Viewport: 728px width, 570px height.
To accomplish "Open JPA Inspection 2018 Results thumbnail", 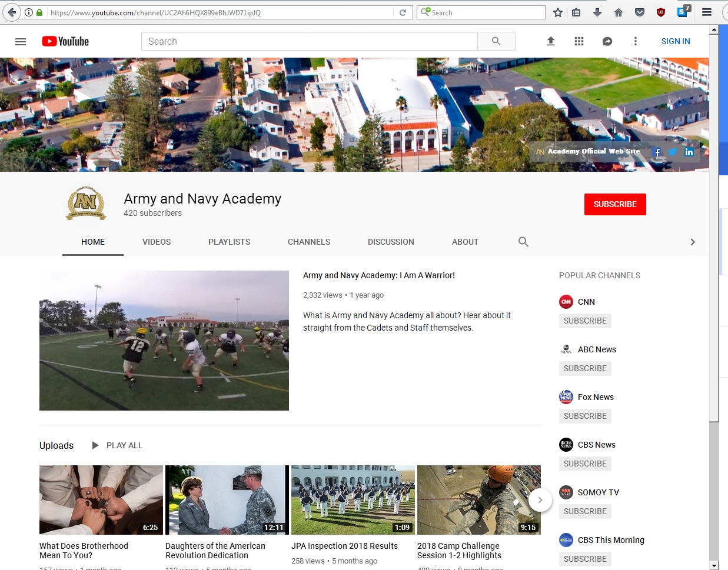I will coord(353,500).
